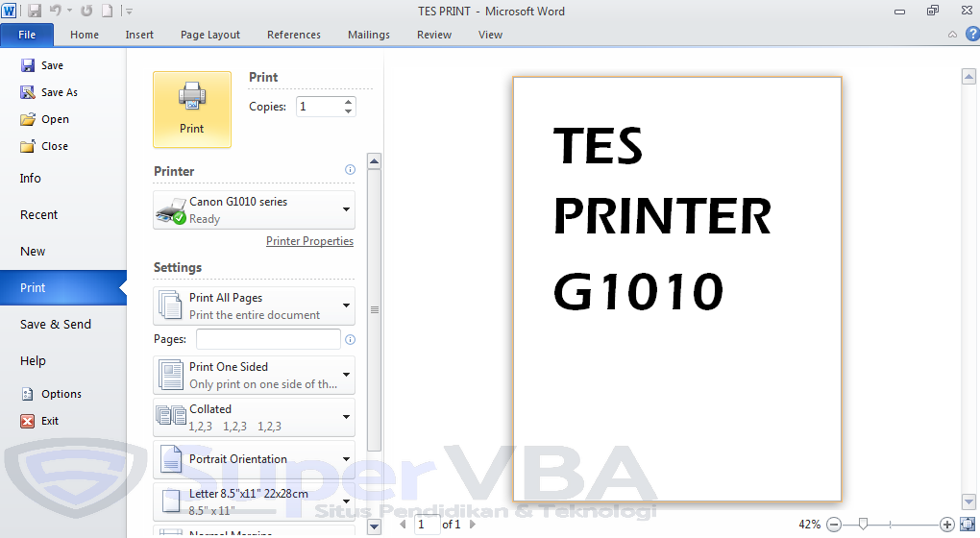Click the info icon beside Pages field
This screenshot has width=980, height=538.
click(x=350, y=339)
